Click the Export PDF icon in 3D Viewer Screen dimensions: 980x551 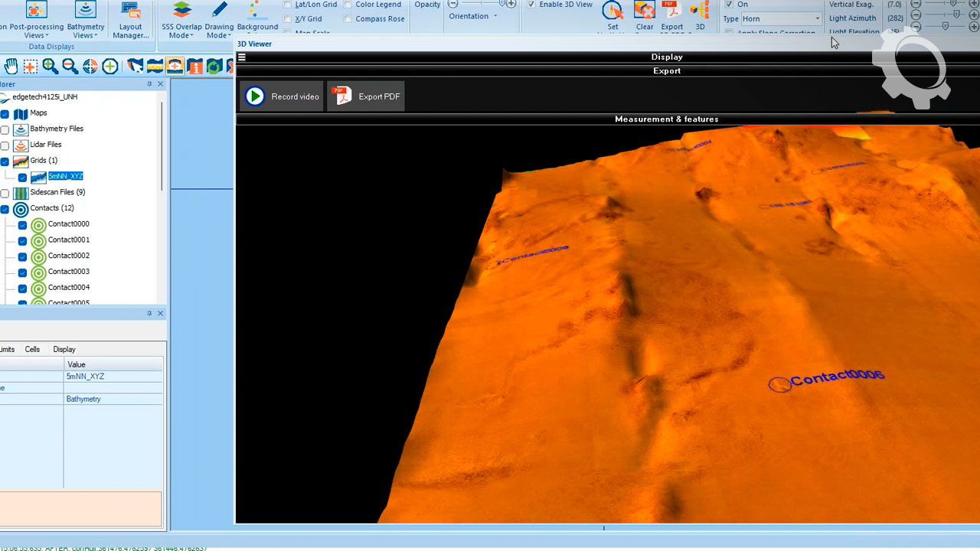(341, 96)
